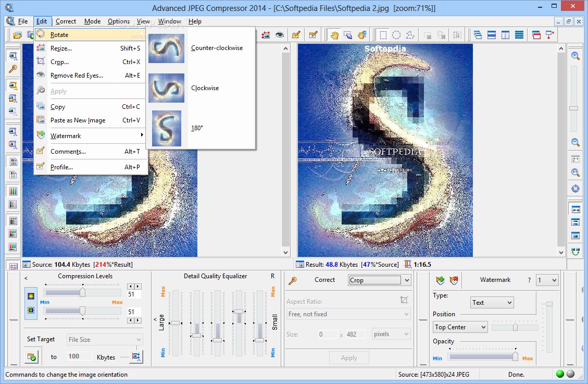Collapse Compression Levels with the < arrow
This screenshot has width=588, height=384.
[x=26, y=278]
